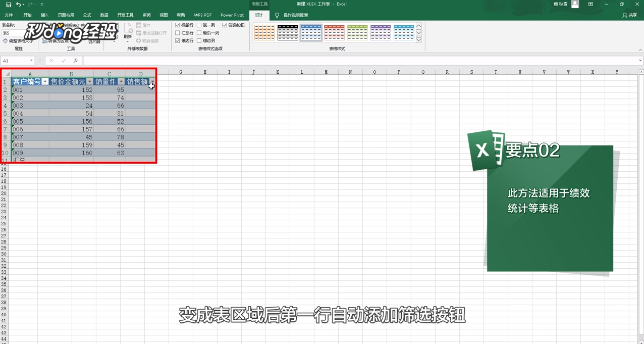Expand the table styles gallery More arrow
This screenshot has width=644, height=344.
point(419,39)
